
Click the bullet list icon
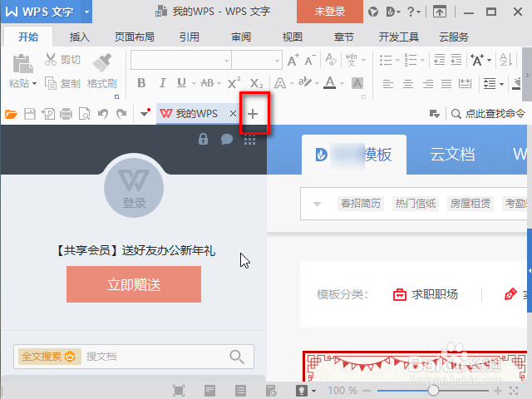(x=386, y=60)
